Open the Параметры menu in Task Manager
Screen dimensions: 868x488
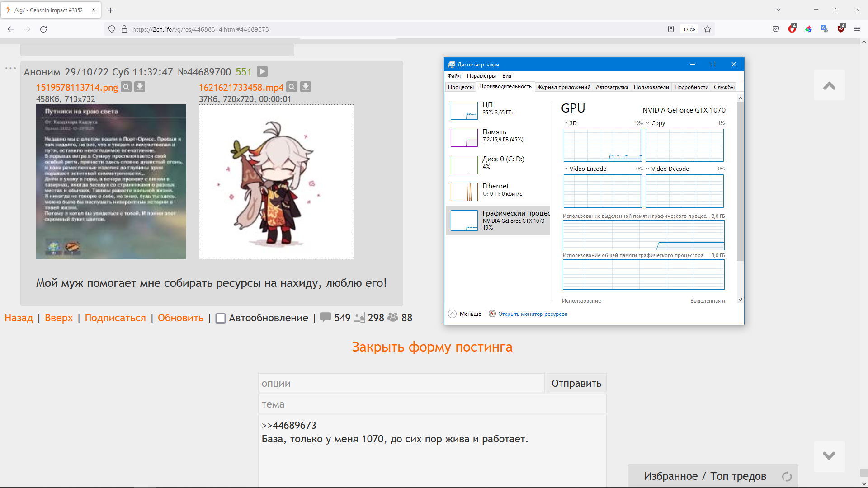(481, 76)
